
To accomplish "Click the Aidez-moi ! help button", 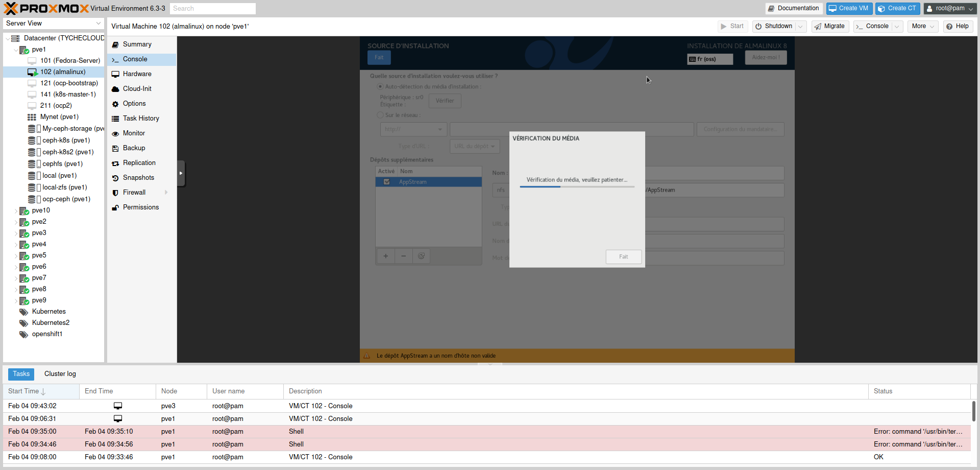I will [766, 58].
